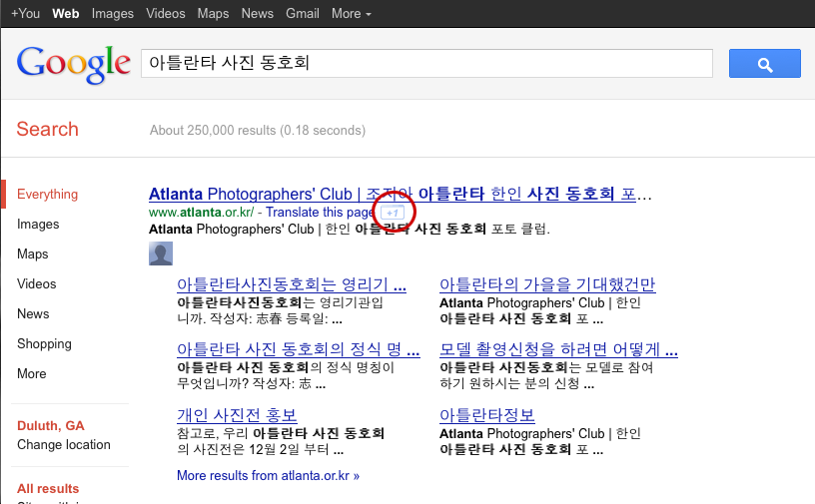Open More results from atlanta.or.kr
The image size is (815, 504).
tap(268, 476)
